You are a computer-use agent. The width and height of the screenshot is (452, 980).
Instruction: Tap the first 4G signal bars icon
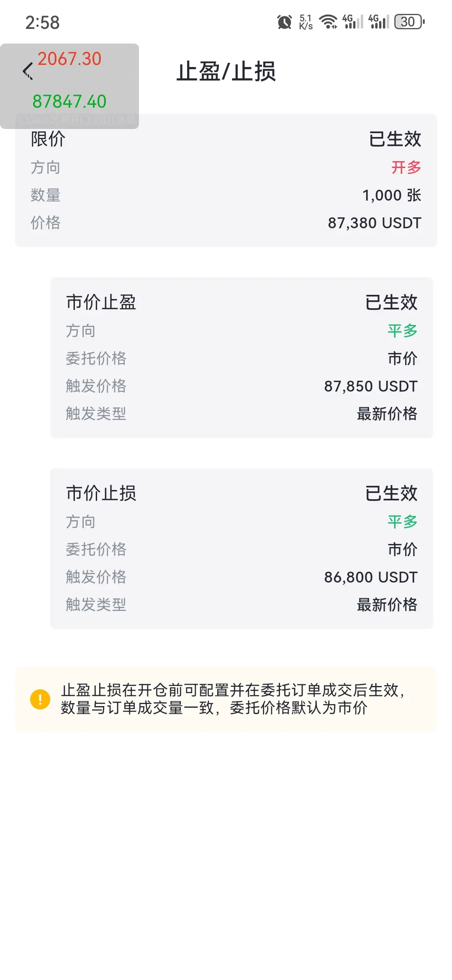point(353,22)
